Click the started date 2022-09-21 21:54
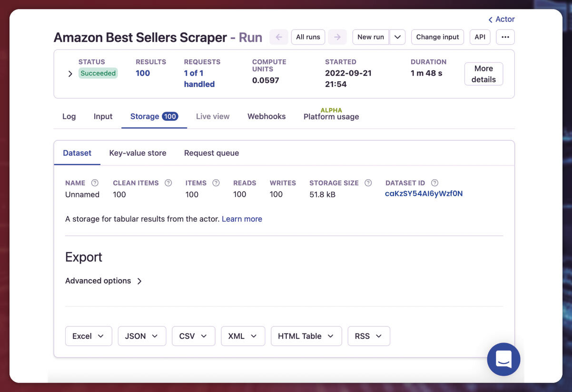The width and height of the screenshot is (572, 392). 348,78
